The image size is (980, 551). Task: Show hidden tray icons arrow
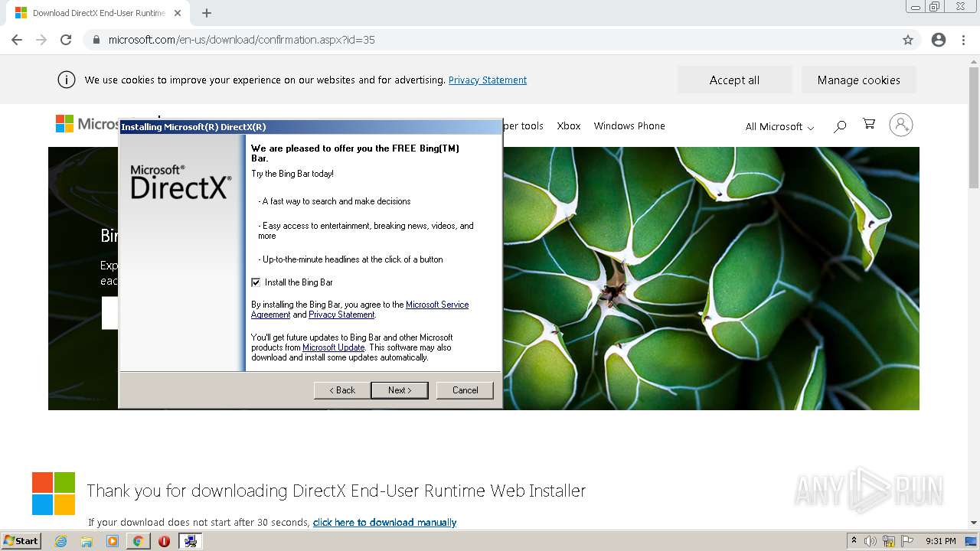854,541
